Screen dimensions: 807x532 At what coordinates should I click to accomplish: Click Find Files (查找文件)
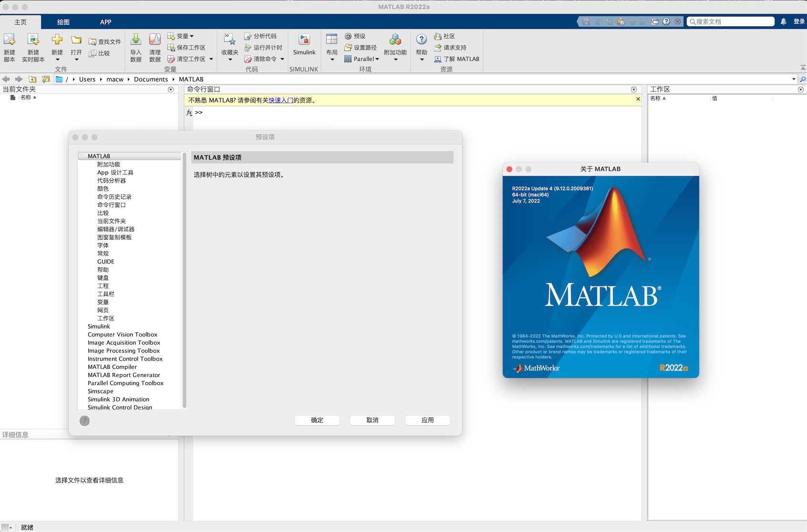tap(105, 42)
